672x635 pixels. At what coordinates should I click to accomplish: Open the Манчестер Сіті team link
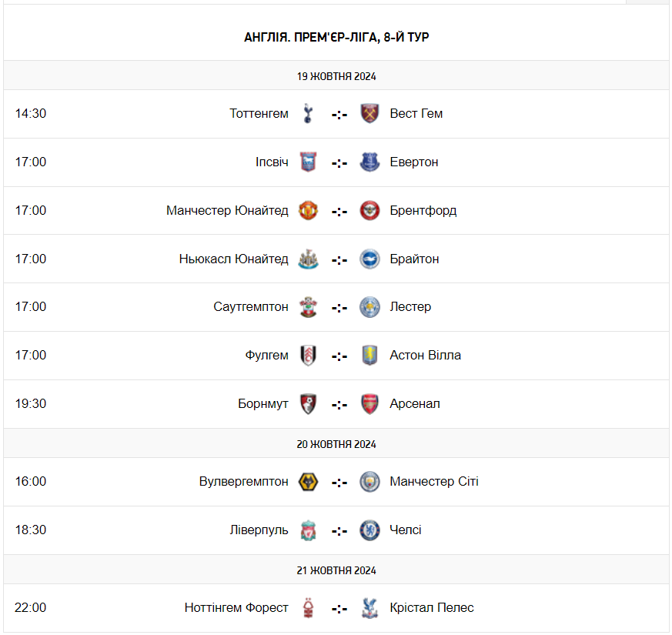tap(434, 481)
